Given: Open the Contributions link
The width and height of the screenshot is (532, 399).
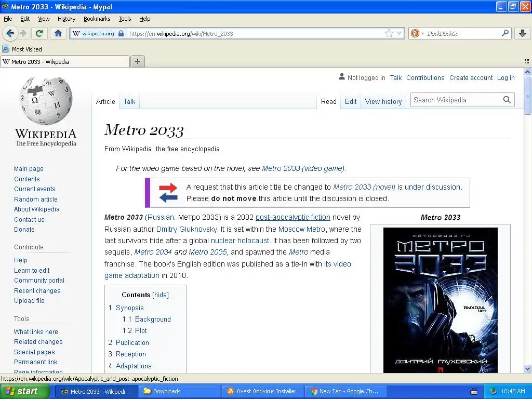Looking at the screenshot, I should (425, 78).
